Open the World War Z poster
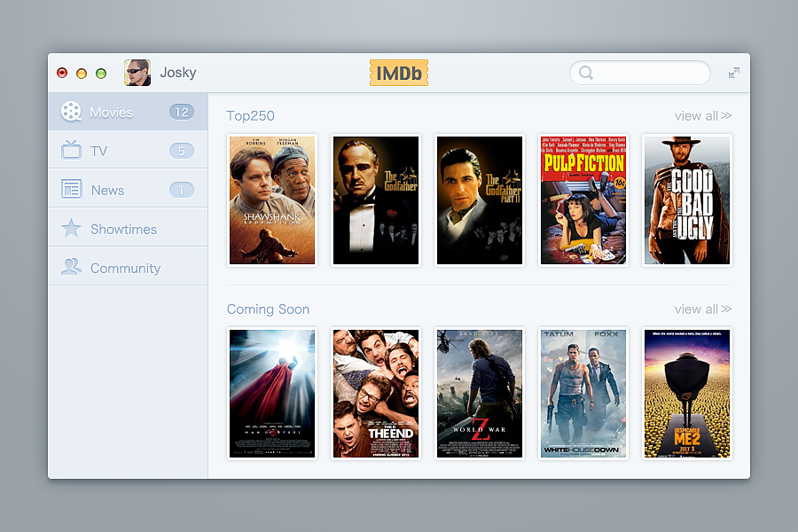This screenshot has width=798, height=532. pos(480,394)
